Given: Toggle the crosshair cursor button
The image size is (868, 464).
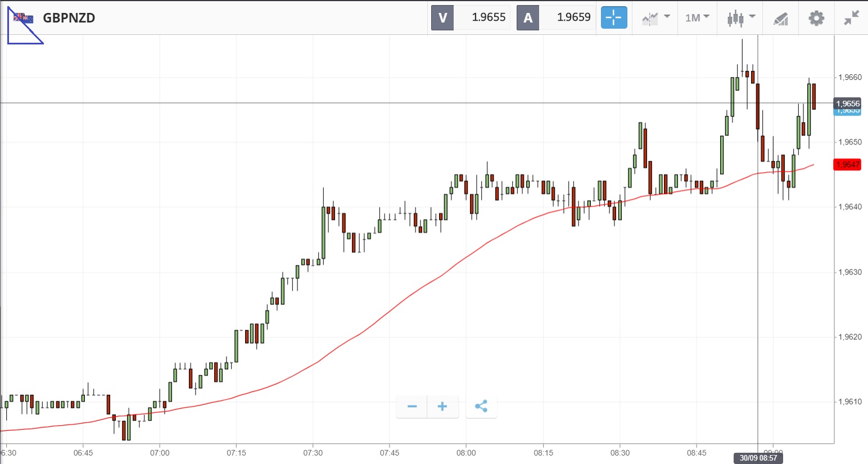Looking at the screenshot, I should (614, 18).
